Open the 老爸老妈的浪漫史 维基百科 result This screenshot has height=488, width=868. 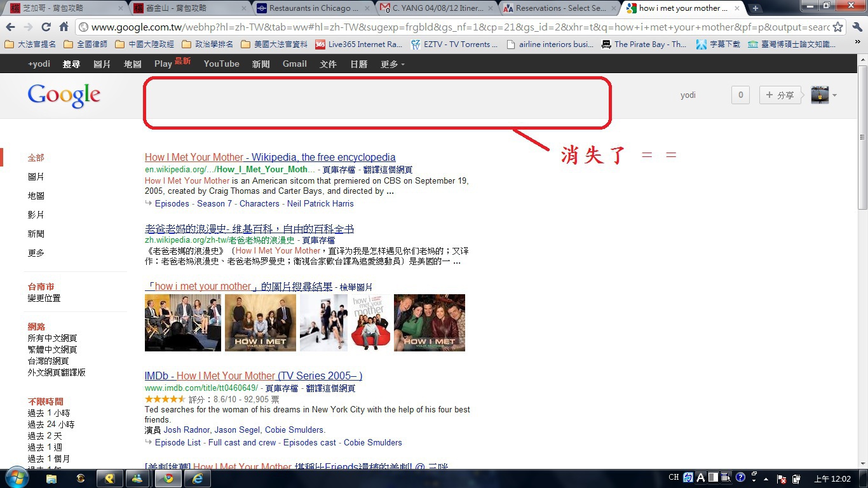coord(249,229)
